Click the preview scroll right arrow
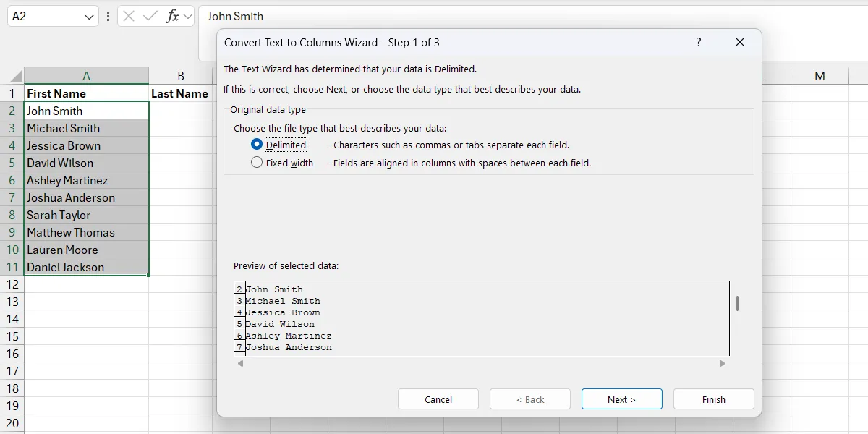Screen dimensions: 868x434 (722, 364)
